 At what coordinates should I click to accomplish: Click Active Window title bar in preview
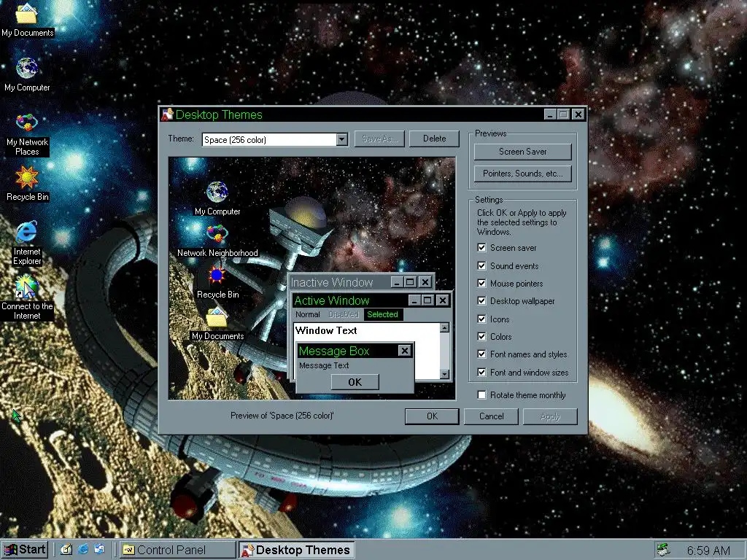351,300
